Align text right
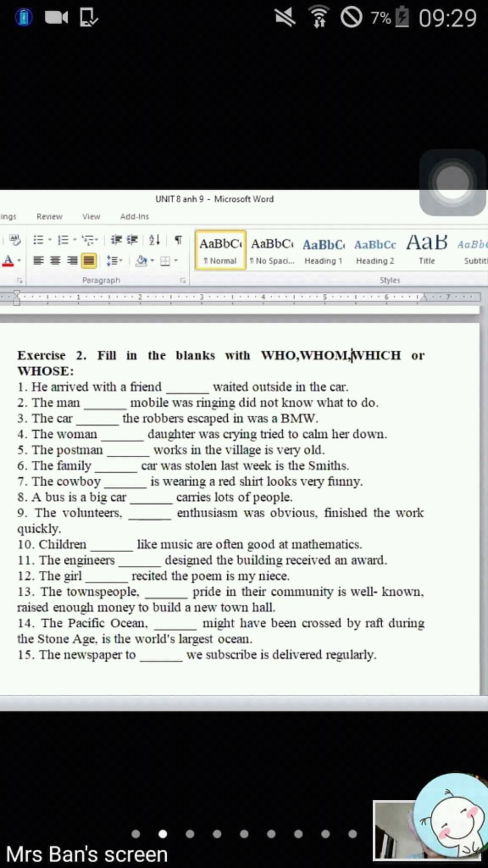This screenshot has width=488, height=868. pos(72,260)
